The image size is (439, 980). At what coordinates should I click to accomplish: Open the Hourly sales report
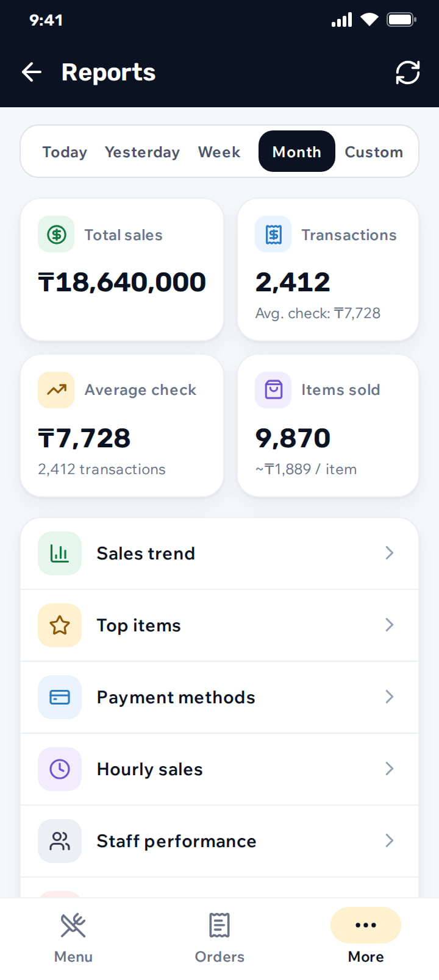pyautogui.click(x=220, y=769)
